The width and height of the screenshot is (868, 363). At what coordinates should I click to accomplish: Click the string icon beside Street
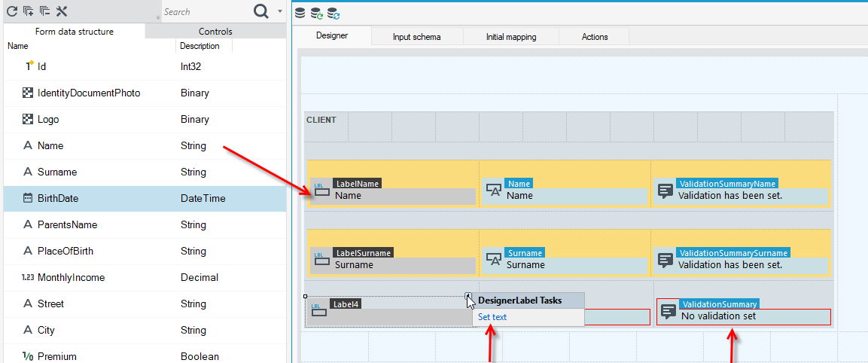click(28, 304)
